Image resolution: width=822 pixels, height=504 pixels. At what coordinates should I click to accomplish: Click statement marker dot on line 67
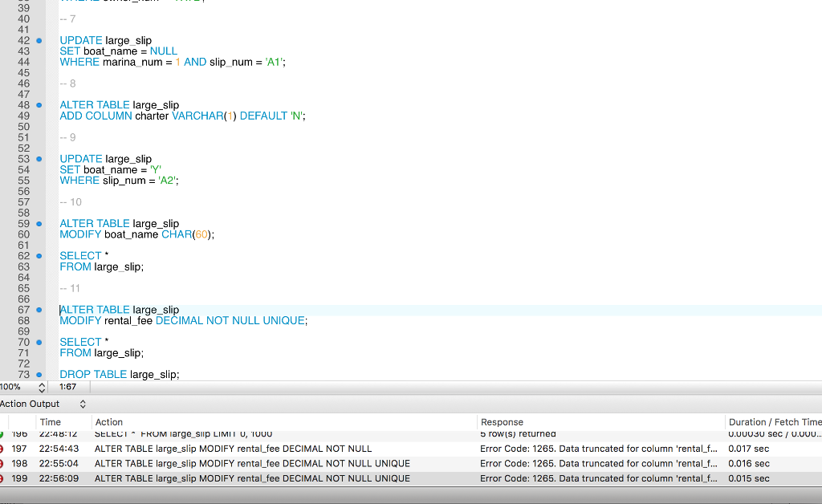click(x=39, y=310)
